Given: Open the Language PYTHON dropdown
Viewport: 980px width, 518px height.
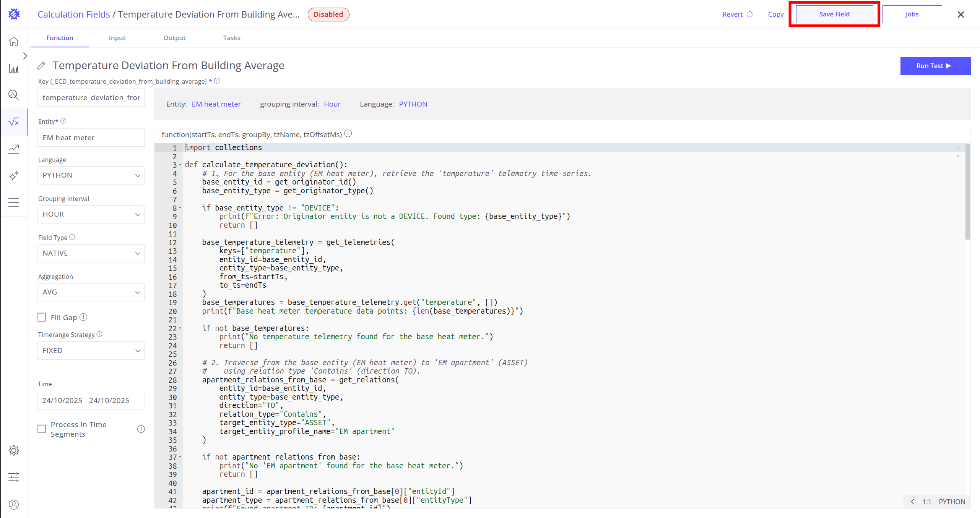Looking at the screenshot, I should pyautogui.click(x=91, y=175).
